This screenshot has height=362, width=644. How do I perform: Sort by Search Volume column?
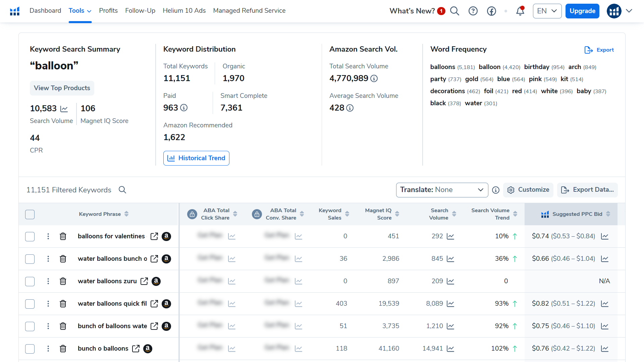tap(454, 214)
